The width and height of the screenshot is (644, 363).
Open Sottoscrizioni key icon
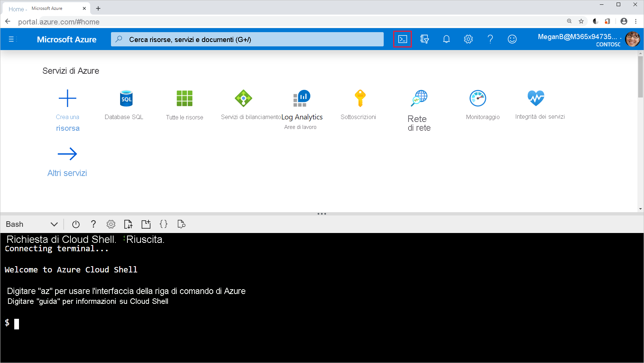tap(360, 98)
